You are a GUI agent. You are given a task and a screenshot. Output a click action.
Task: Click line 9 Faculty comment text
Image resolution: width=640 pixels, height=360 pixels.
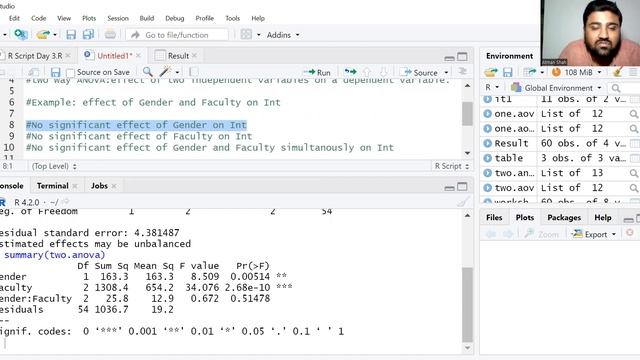click(x=139, y=136)
